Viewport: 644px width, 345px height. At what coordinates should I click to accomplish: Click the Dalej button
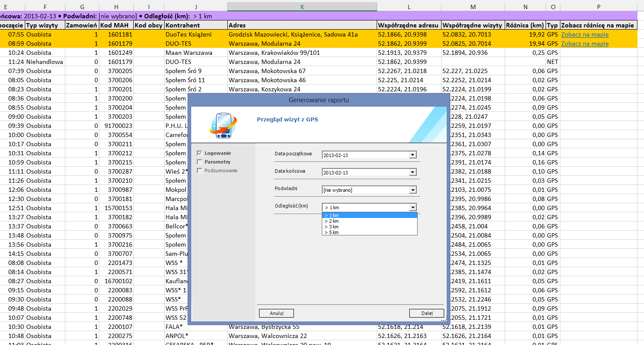pyautogui.click(x=426, y=313)
